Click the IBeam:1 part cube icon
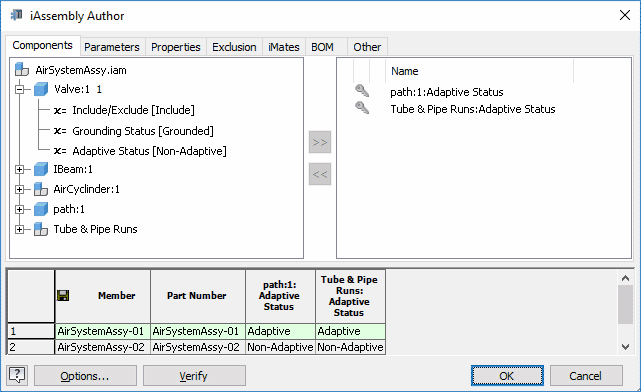 [41, 169]
